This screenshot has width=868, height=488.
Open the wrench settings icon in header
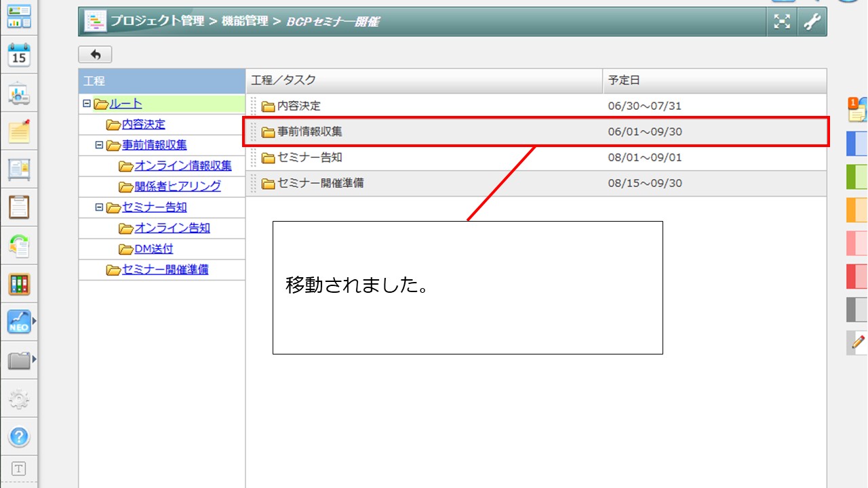coord(812,22)
